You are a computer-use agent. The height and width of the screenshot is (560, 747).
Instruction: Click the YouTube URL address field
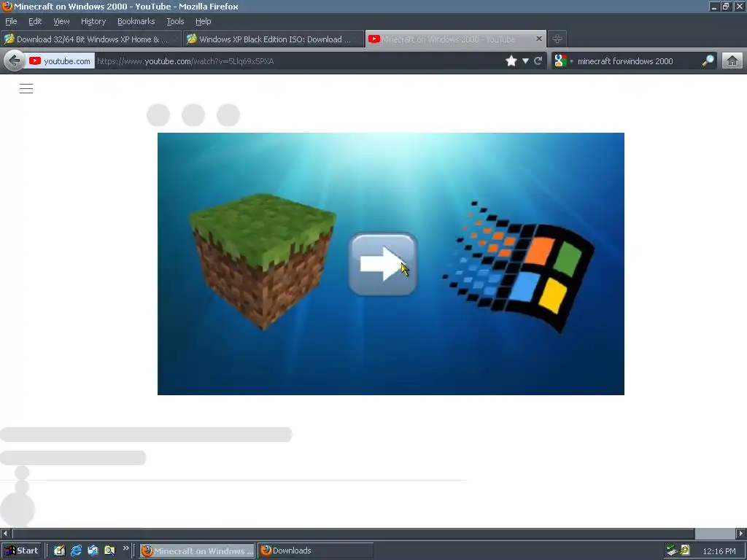tap(298, 61)
